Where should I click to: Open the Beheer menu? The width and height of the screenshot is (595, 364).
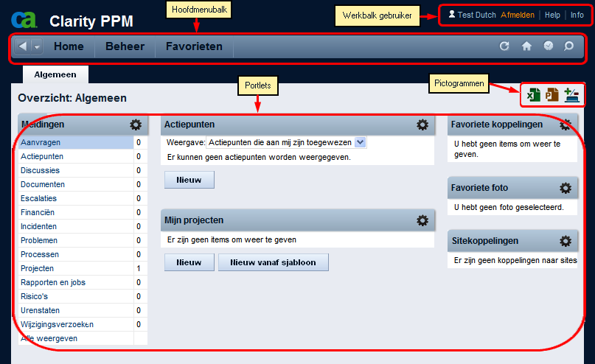125,46
